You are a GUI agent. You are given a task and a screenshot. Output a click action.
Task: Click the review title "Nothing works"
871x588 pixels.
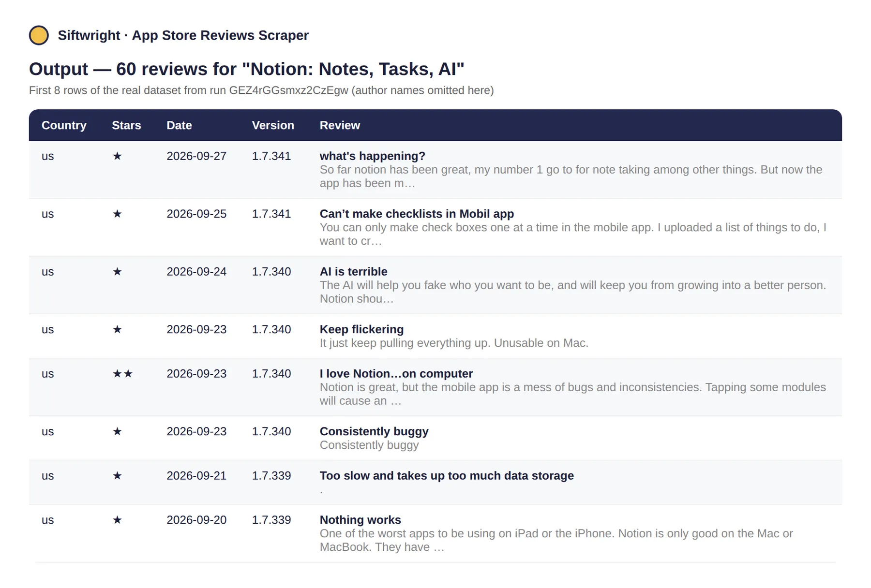click(x=360, y=520)
